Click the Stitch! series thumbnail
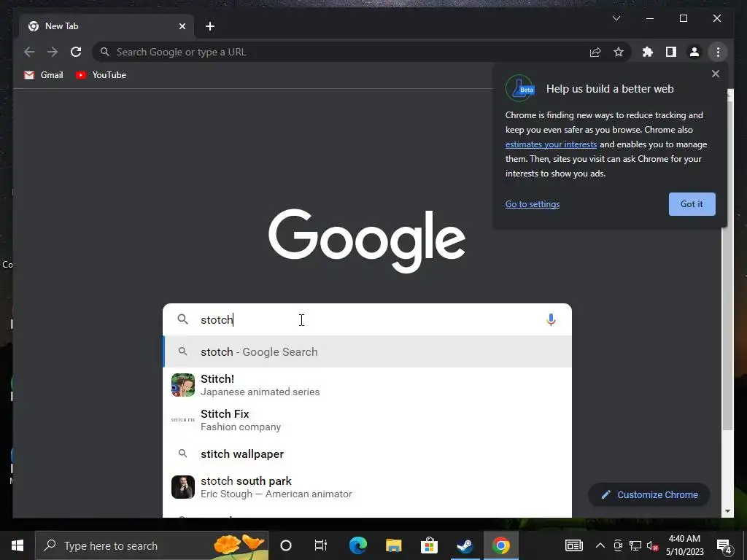 tap(183, 385)
